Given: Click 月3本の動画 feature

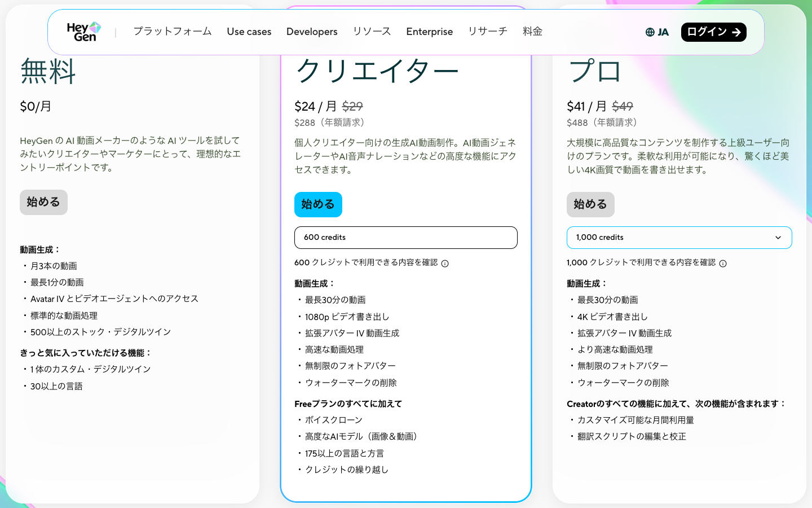Looking at the screenshot, I should click(x=54, y=266).
